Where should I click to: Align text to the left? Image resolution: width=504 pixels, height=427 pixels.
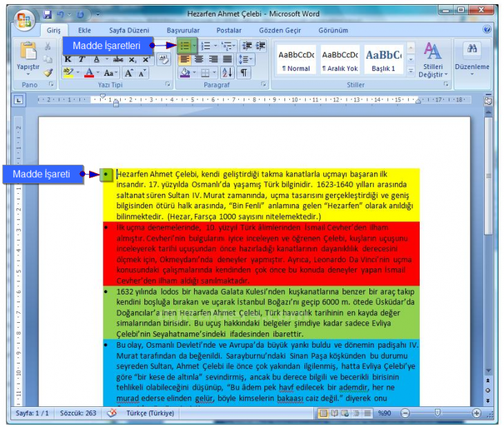click(184, 59)
